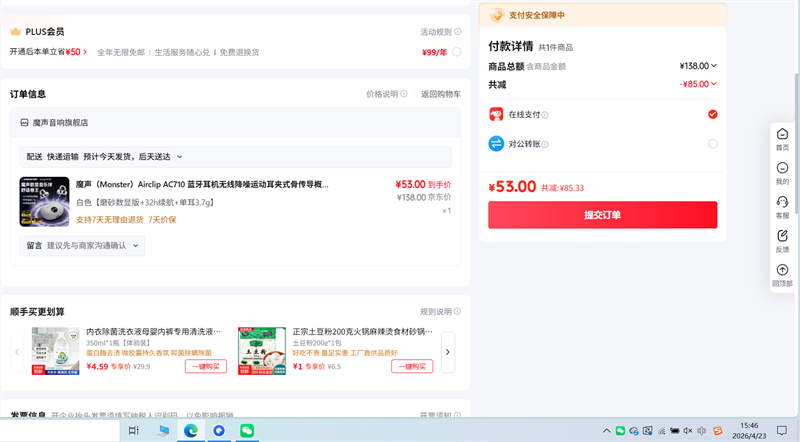Show previous 顺手买更划算 recommendations
This screenshot has height=442, width=800.
17,352
